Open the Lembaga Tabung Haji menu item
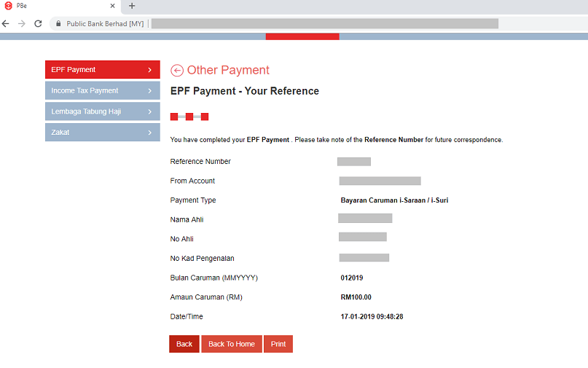The height and width of the screenshot is (368, 588). (103, 111)
